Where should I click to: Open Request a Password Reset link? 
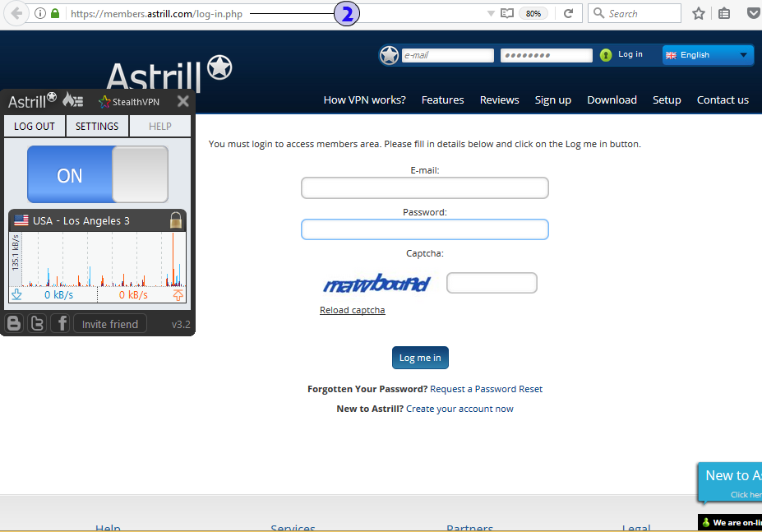click(486, 389)
